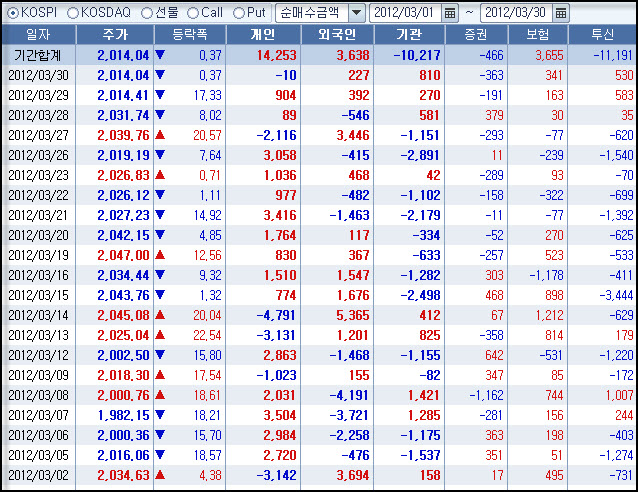Select date cell 2012/03/23

click(38, 175)
